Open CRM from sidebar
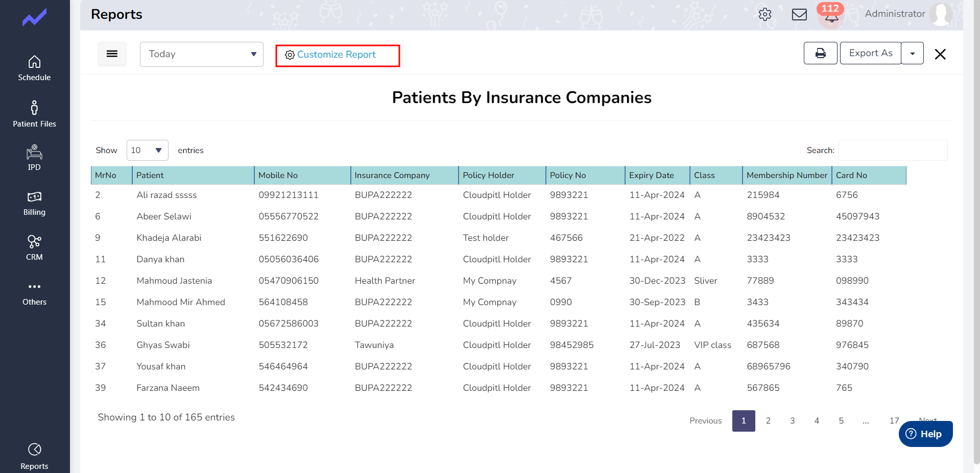Viewport: 980px width, 473px height. (34, 248)
